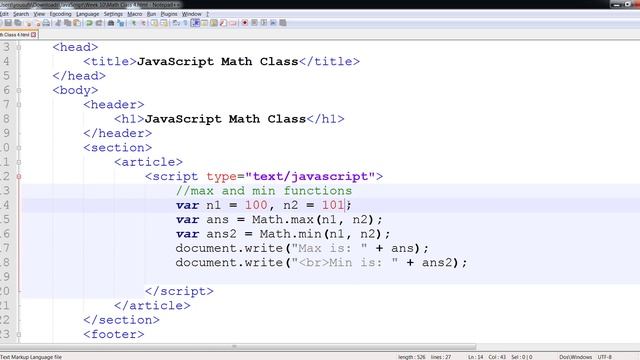
Task: Click the document.write "Max is: " line
Action: click(302, 248)
